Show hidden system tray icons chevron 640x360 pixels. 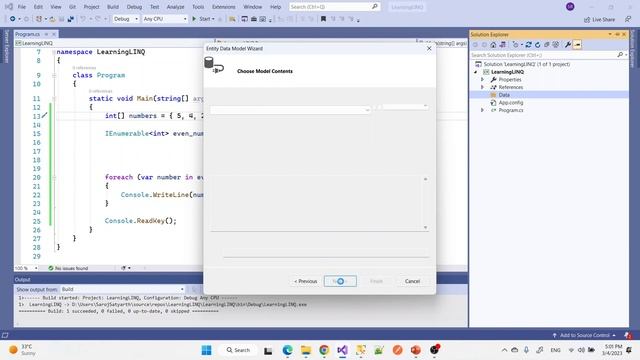504,350
